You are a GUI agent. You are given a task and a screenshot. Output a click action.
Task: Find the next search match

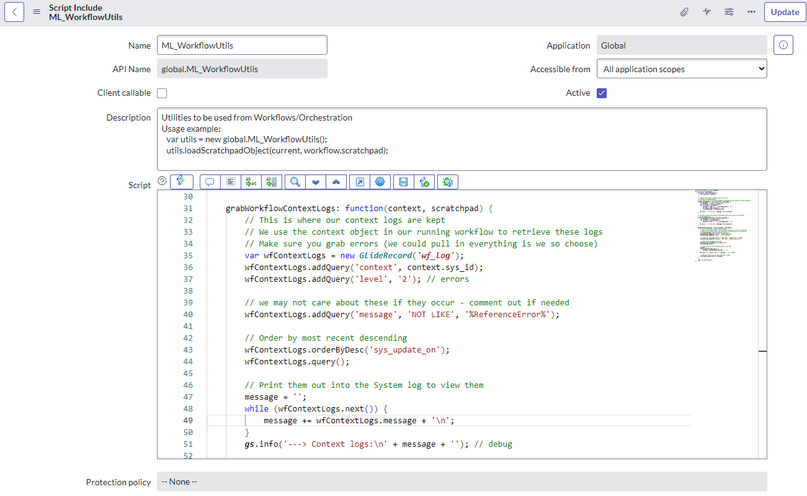tap(315, 182)
